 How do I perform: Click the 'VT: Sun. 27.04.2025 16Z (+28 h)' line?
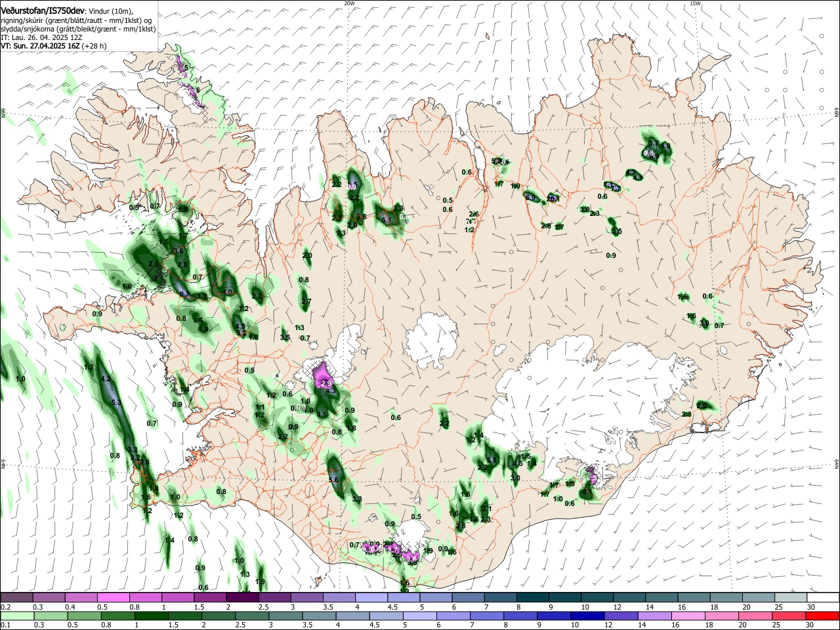(53, 46)
